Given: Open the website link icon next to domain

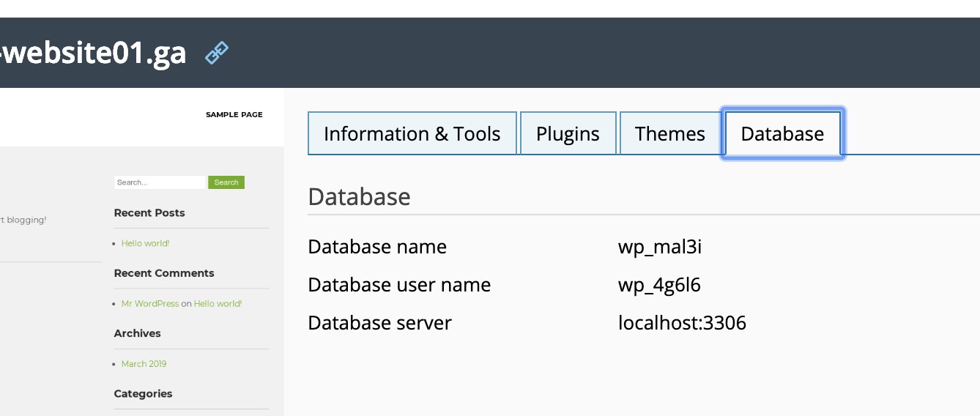Looking at the screenshot, I should (217, 53).
